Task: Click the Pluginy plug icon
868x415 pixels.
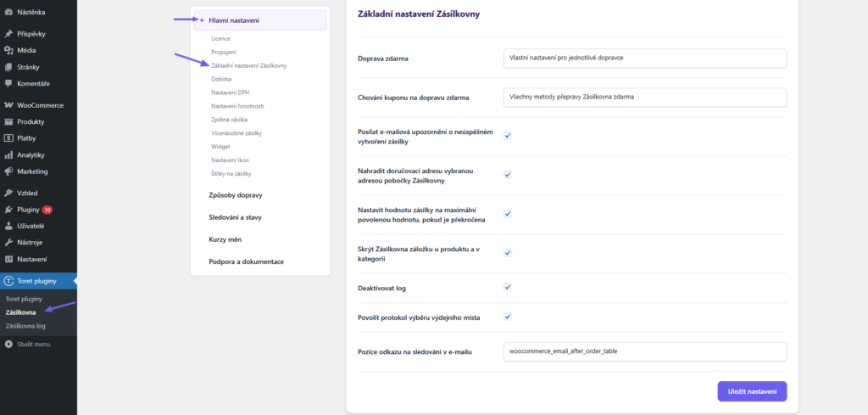Action: coord(8,210)
